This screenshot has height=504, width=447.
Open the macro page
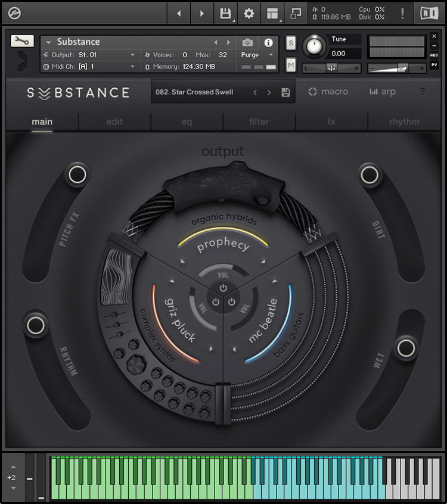(328, 92)
